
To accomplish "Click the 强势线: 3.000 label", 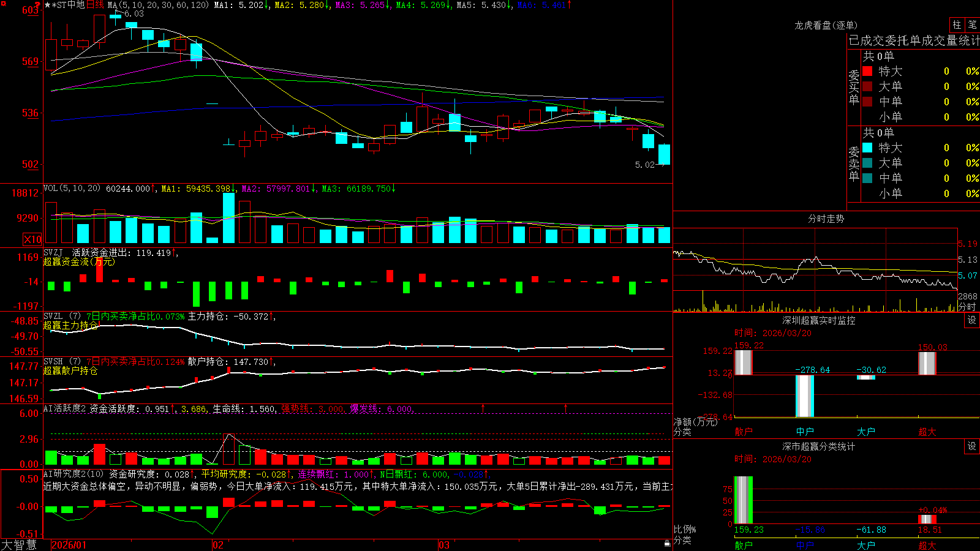I will [x=313, y=408].
